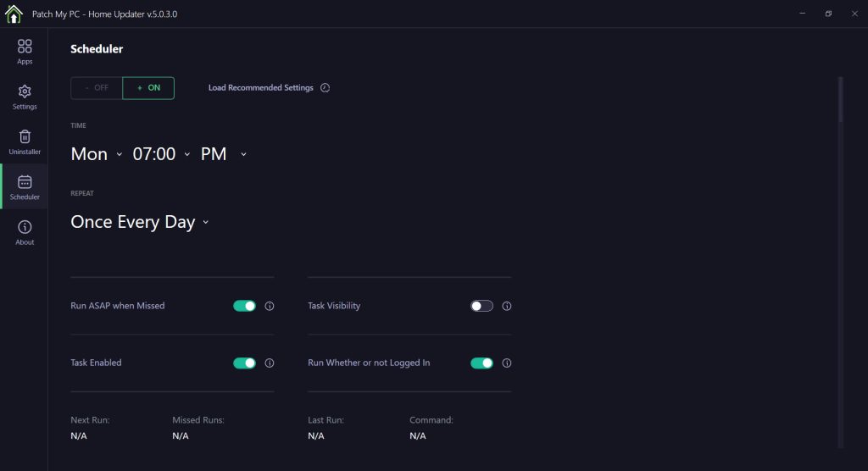Switch the scheduler OFF

[97, 88]
